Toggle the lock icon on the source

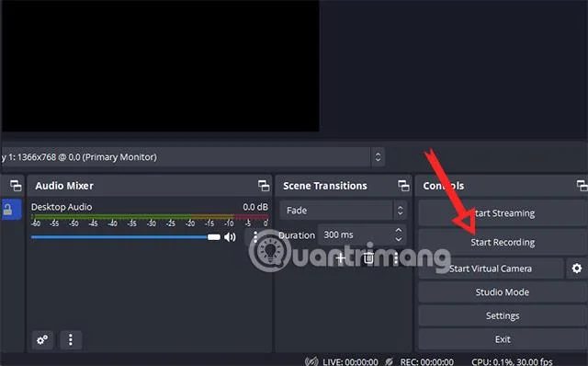tap(7, 210)
